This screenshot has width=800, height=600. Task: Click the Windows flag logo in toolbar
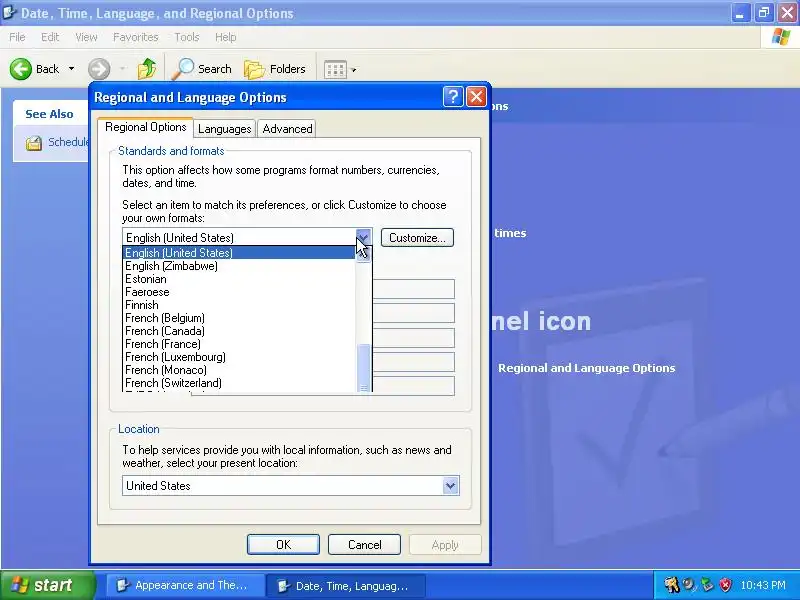[781, 37]
